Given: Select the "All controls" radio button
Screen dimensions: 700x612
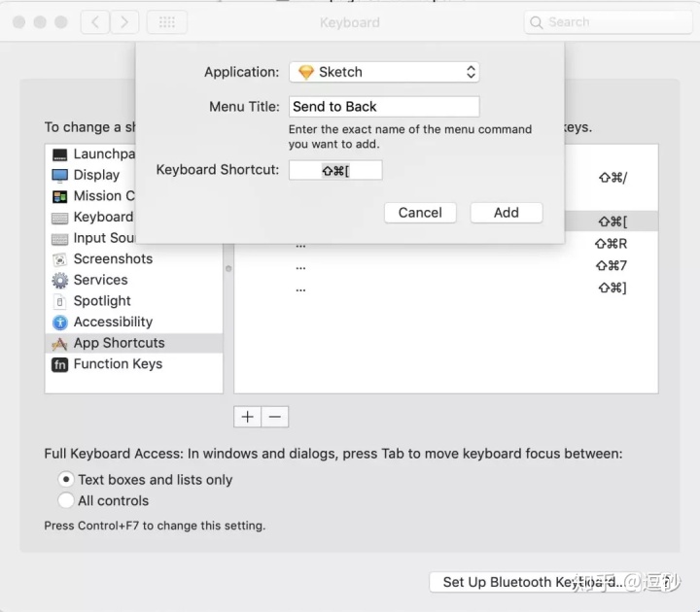Looking at the screenshot, I should point(66,500).
